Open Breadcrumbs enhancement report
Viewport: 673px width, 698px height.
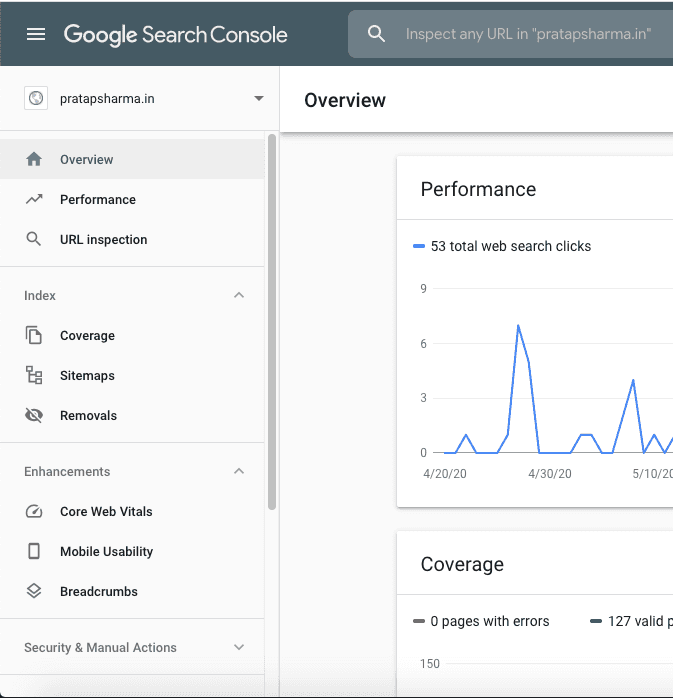132,591
